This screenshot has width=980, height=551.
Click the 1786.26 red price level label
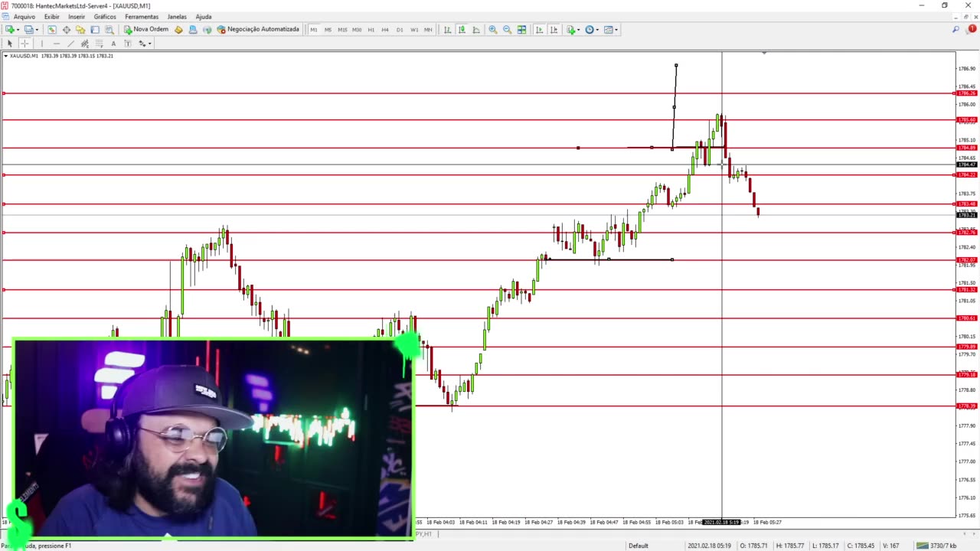(968, 93)
